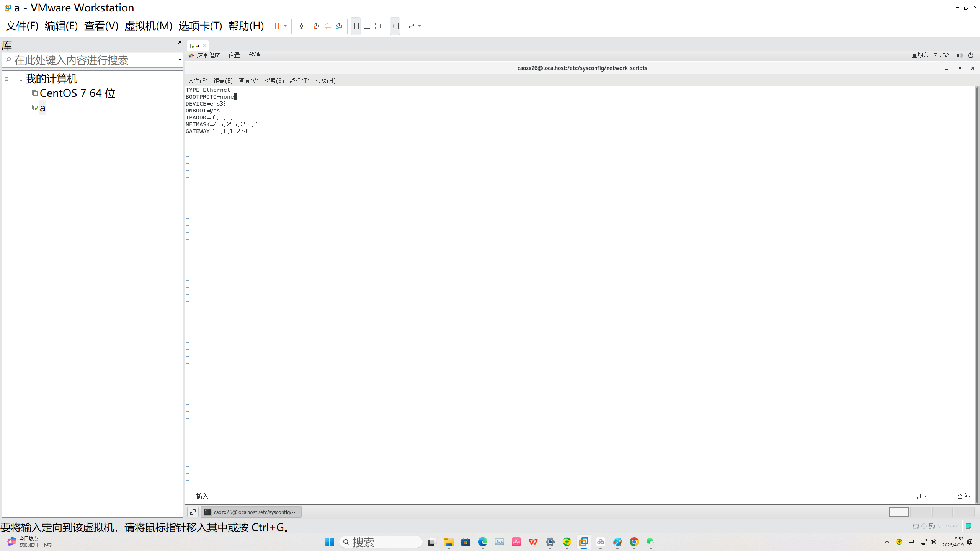Toggle the library sidebar view
Viewport: 980px width, 551px height.
[x=356, y=26]
